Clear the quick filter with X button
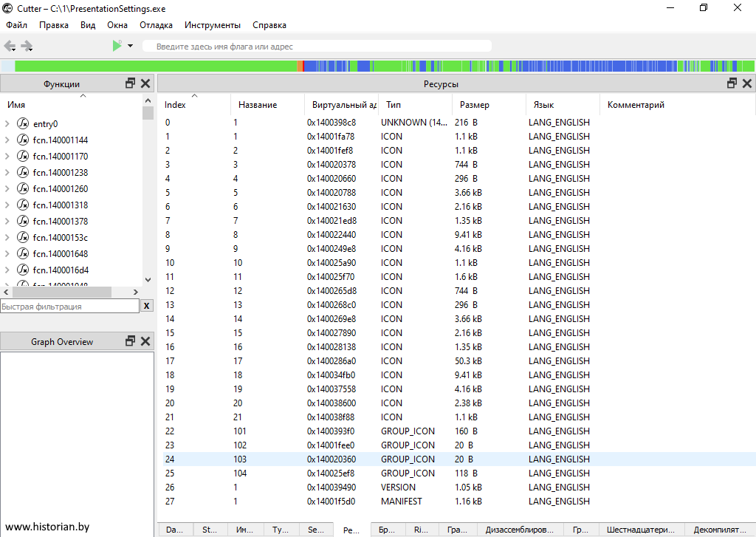Screen dimensions: 756x537 pyautogui.click(x=147, y=306)
